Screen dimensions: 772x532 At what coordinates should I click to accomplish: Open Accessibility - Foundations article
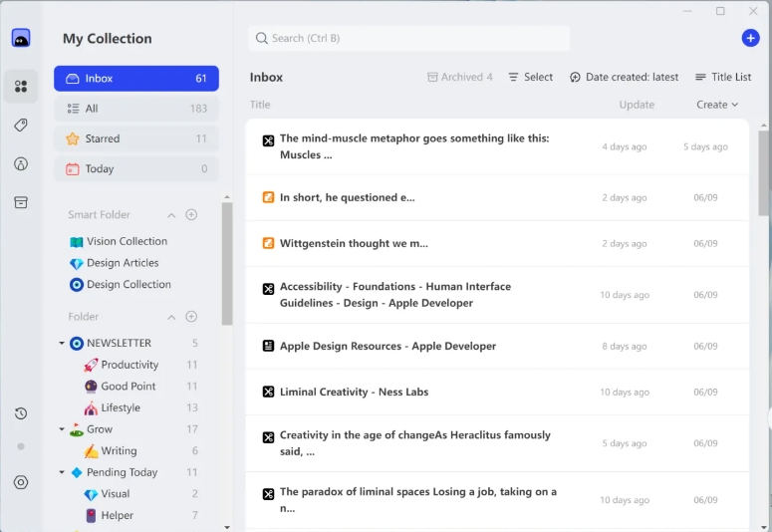pos(497,295)
